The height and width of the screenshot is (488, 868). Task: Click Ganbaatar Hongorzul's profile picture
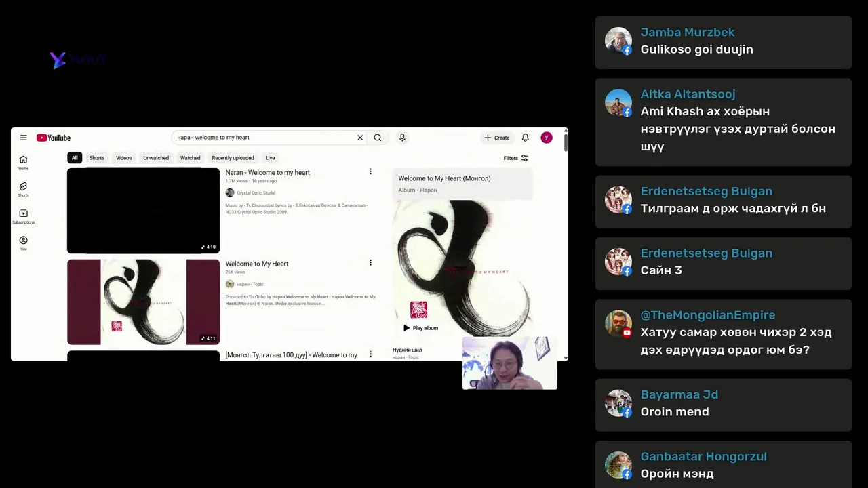click(618, 465)
